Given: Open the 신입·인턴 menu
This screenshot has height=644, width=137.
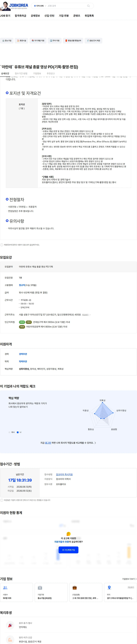Looking at the screenshot, I should [49, 16].
